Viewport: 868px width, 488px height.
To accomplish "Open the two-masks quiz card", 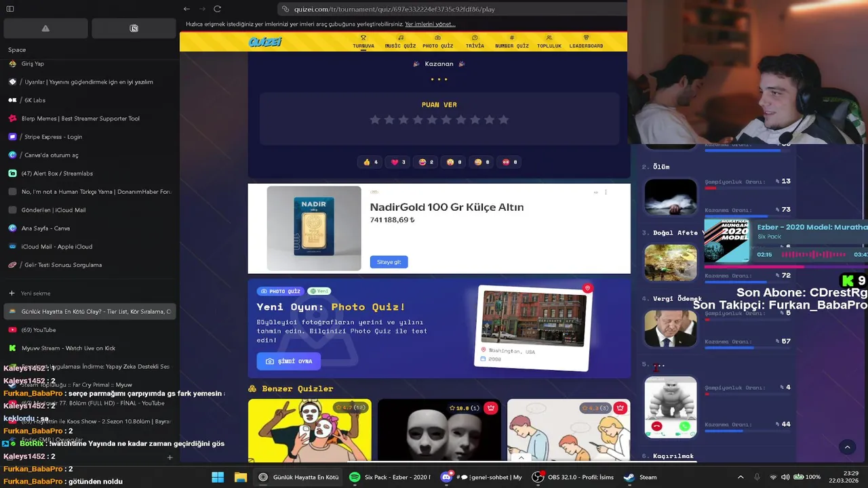I will coord(439,430).
